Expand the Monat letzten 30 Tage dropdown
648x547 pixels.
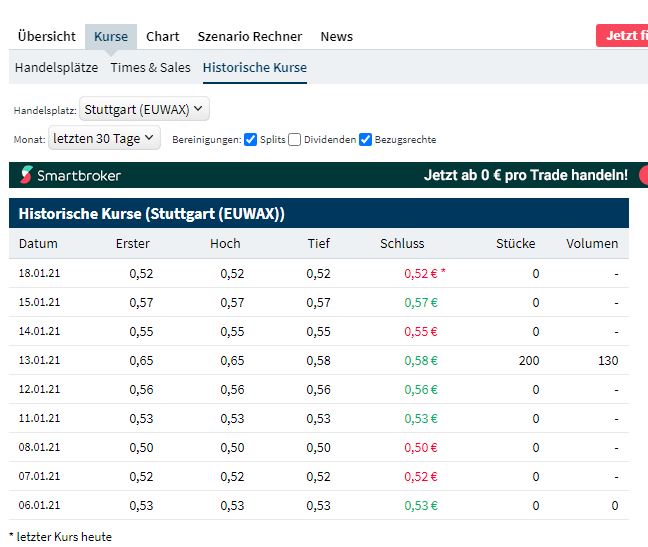104,139
